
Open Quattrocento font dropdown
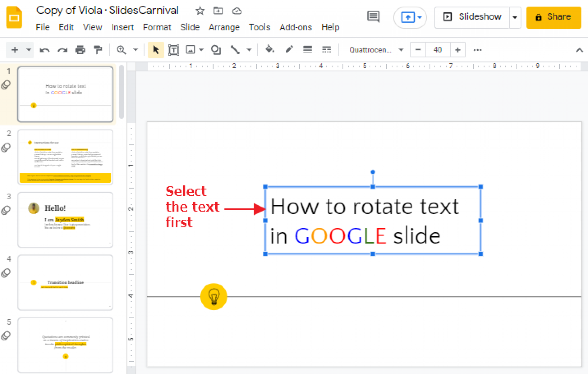(376, 50)
